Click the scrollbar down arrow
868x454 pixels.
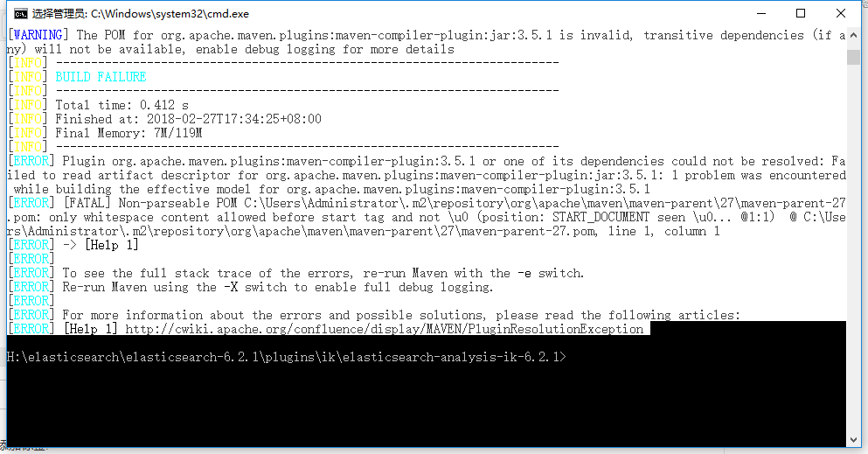tap(853, 440)
